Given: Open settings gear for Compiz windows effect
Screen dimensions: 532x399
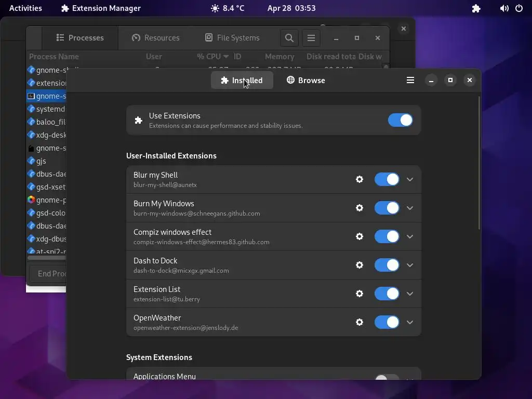Looking at the screenshot, I should coord(360,236).
